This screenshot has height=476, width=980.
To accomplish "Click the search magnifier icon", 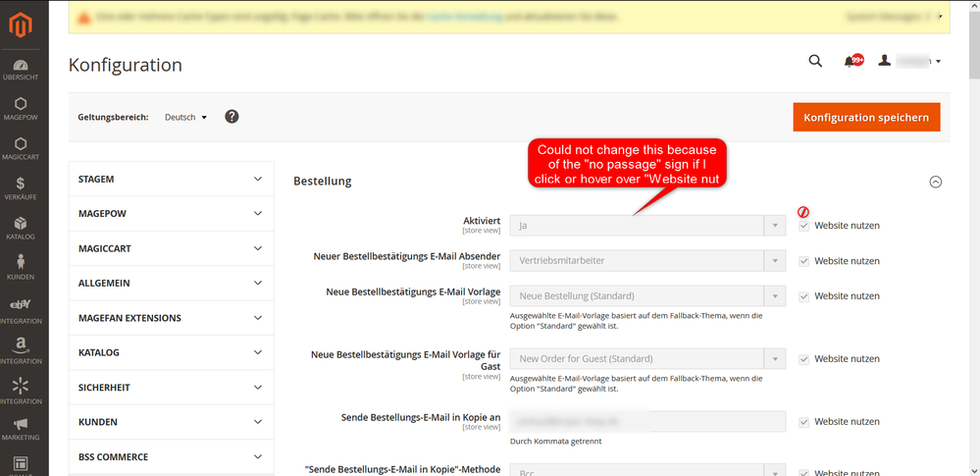I will pyautogui.click(x=815, y=62).
